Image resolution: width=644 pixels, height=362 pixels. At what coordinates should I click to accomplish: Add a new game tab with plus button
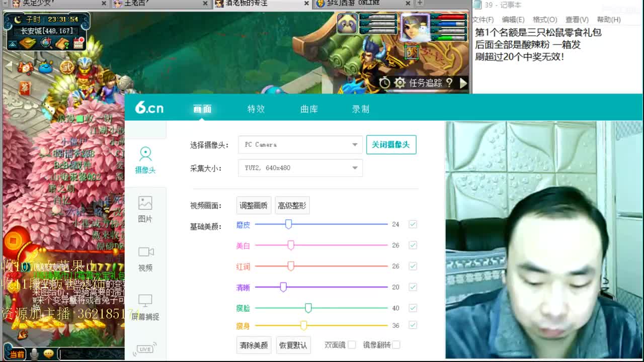420,3
